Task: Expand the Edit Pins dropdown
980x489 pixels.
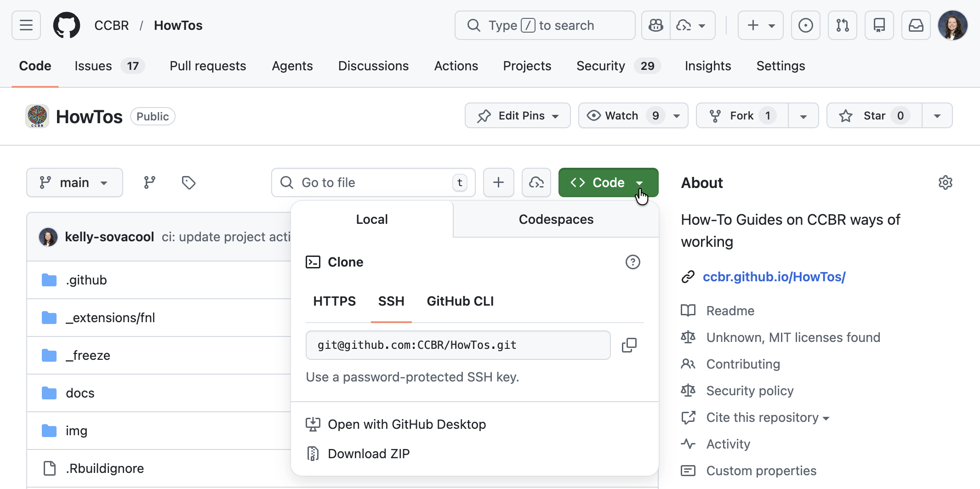Action: tap(518, 116)
